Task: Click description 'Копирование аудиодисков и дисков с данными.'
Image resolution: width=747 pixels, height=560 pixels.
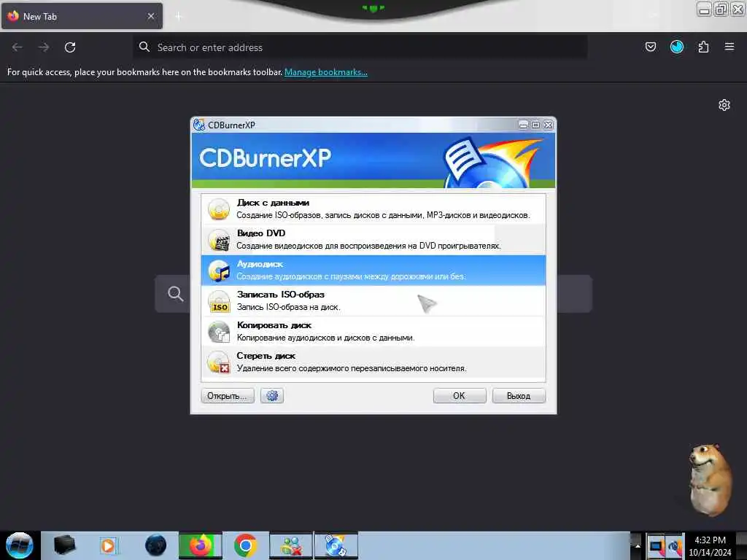Action: click(325, 338)
